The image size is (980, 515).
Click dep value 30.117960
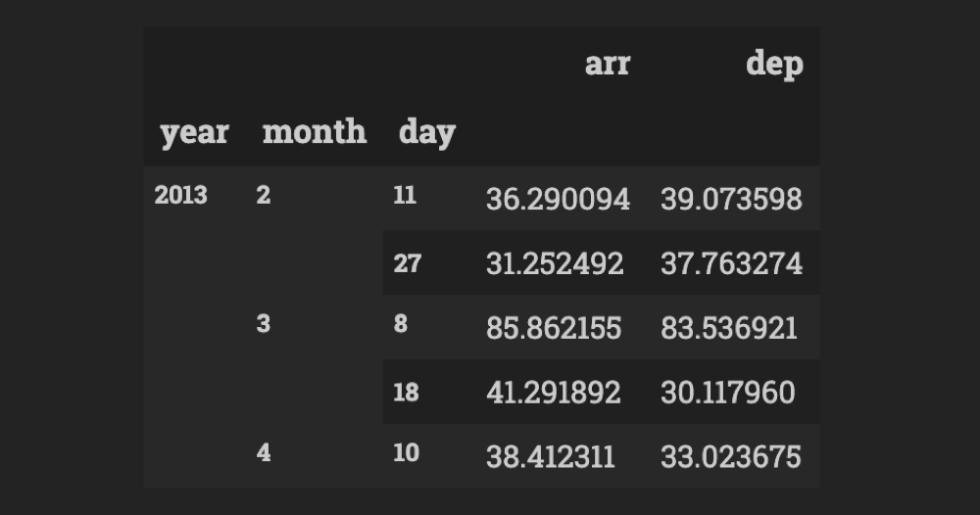click(727, 392)
